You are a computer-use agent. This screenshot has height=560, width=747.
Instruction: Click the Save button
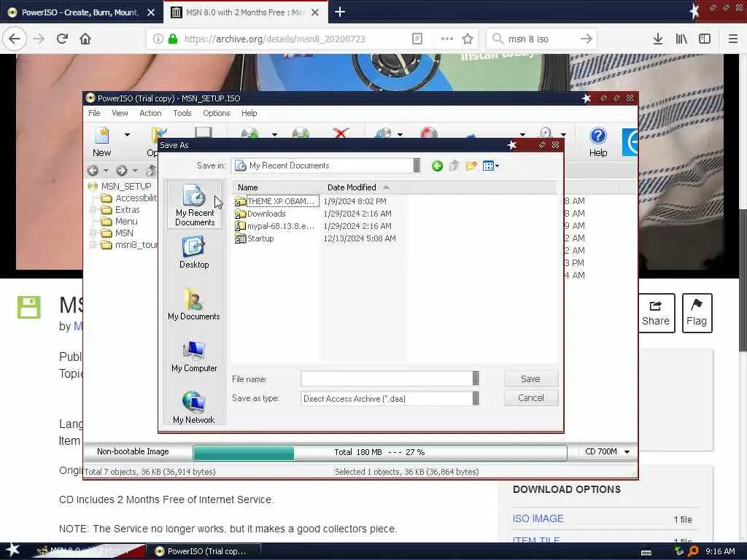[531, 379]
